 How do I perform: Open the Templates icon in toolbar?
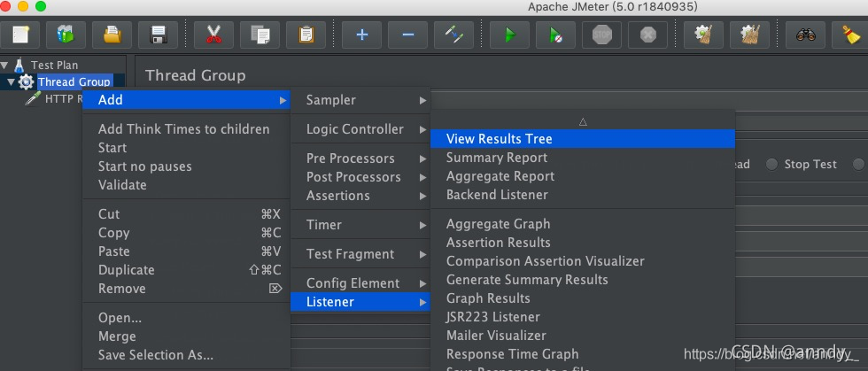click(x=66, y=35)
